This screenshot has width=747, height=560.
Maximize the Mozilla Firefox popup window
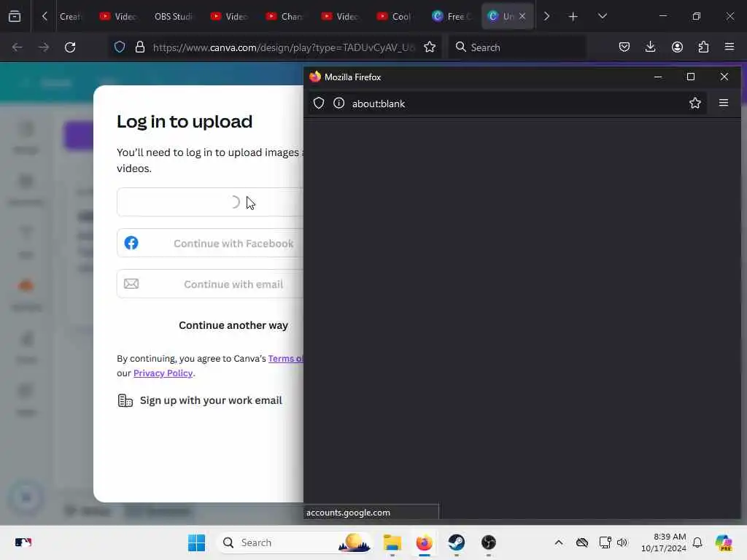[691, 77]
